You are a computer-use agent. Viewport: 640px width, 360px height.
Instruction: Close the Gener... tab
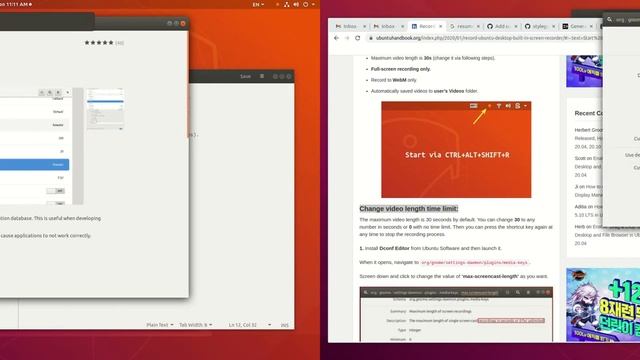(591, 26)
